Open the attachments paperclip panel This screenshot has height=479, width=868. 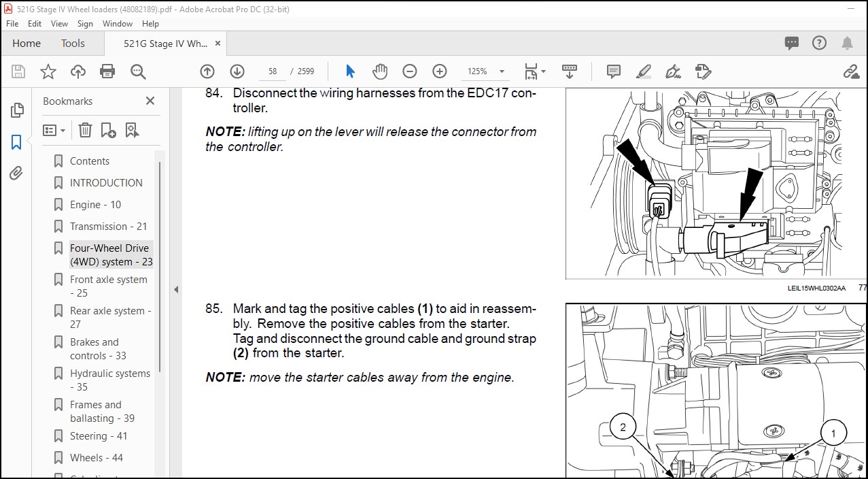[16, 173]
